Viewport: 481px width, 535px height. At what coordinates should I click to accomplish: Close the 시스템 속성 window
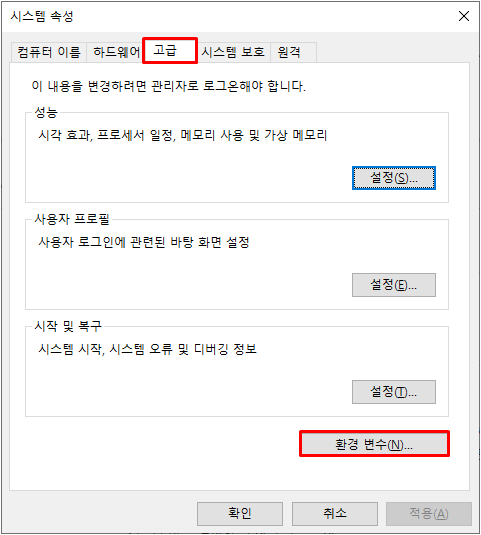tap(464, 16)
